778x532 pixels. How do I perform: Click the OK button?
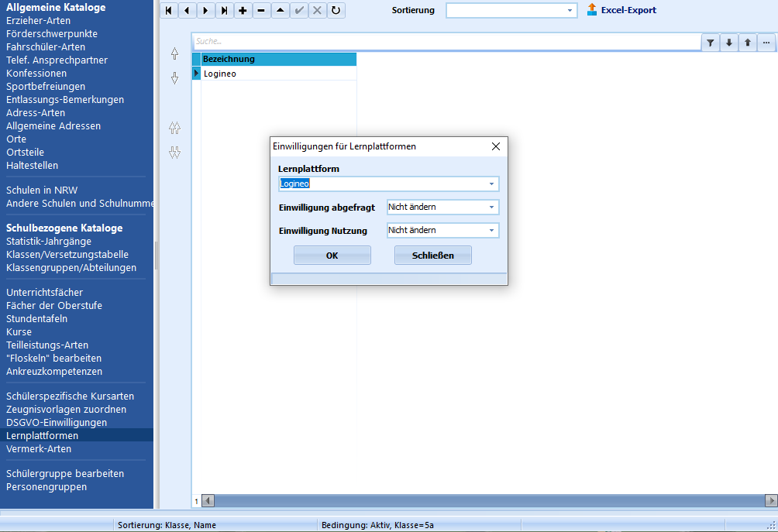tap(332, 256)
